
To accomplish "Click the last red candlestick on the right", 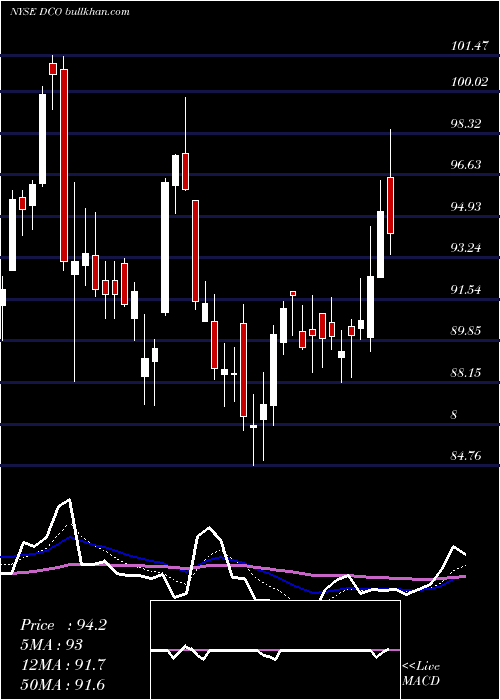I will click(390, 205).
